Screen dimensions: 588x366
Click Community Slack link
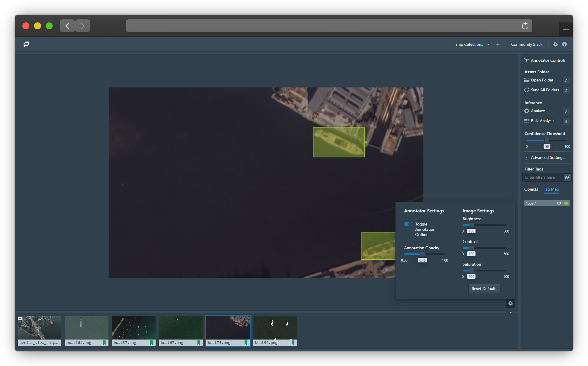click(527, 44)
